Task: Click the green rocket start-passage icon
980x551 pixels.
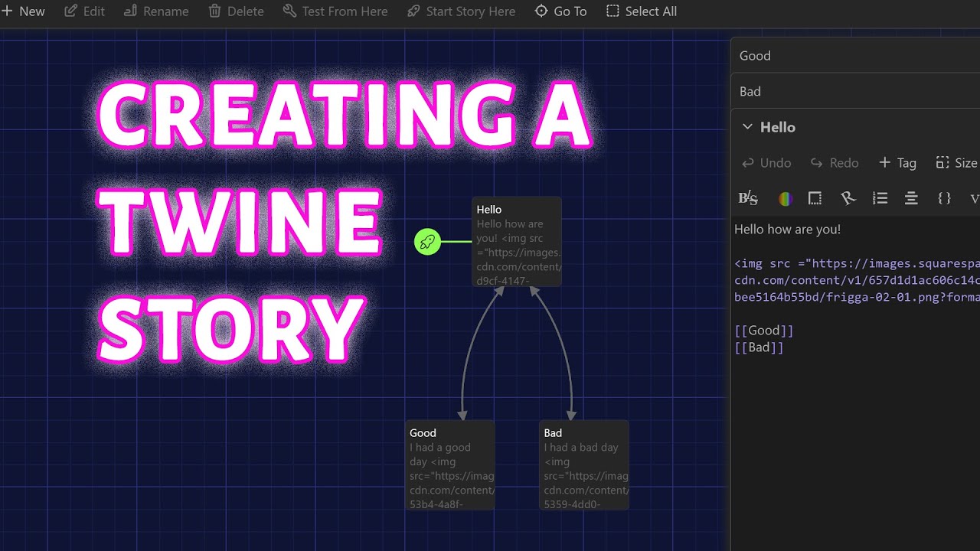Action: tap(427, 242)
